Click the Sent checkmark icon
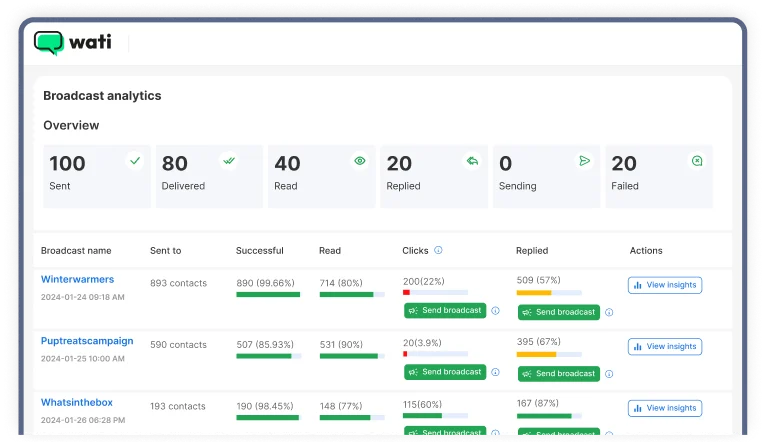This screenshot has height=442, width=765. point(135,160)
